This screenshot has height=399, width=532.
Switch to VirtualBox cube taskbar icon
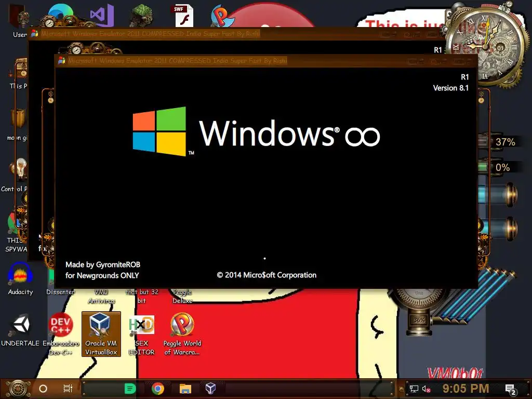coord(211,388)
